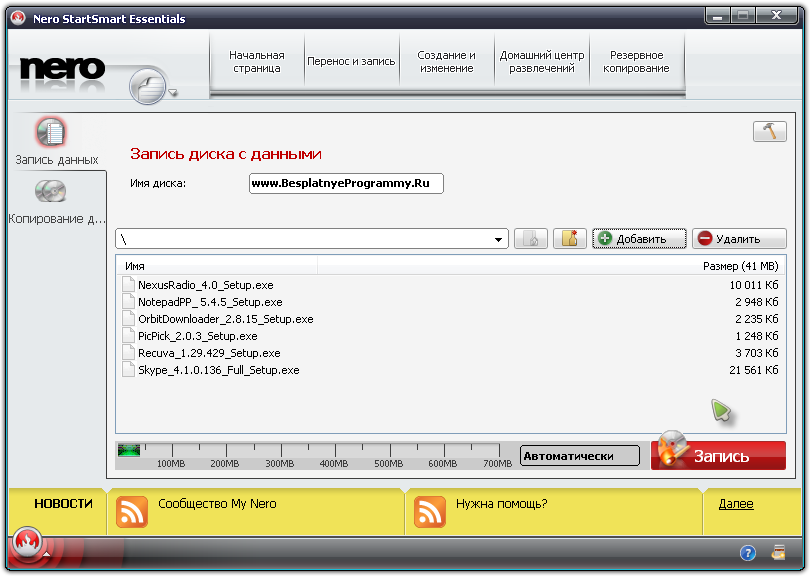Click the 10 011 Кб size value
The height and width of the screenshot is (576, 810).
click(754, 285)
